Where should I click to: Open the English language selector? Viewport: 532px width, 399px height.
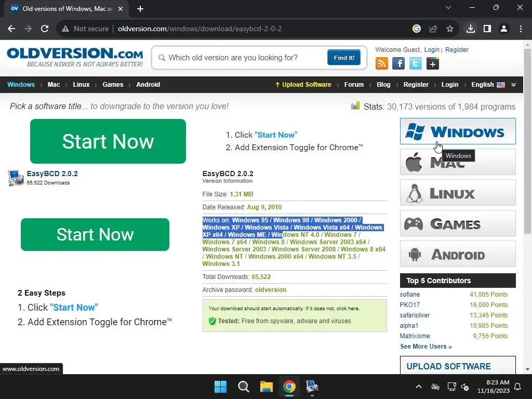click(x=488, y=85)
